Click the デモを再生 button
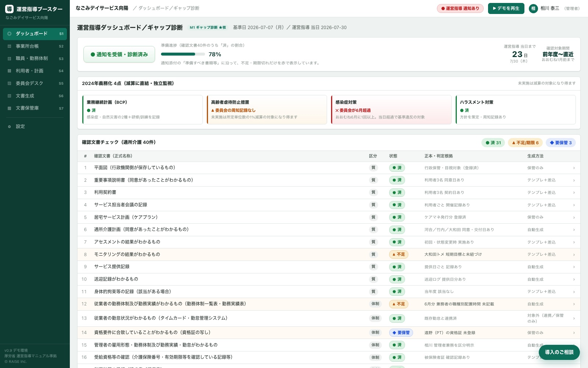The height and width of the screenshot is (368, 588). pyautogui.click(x=506, y=8)
